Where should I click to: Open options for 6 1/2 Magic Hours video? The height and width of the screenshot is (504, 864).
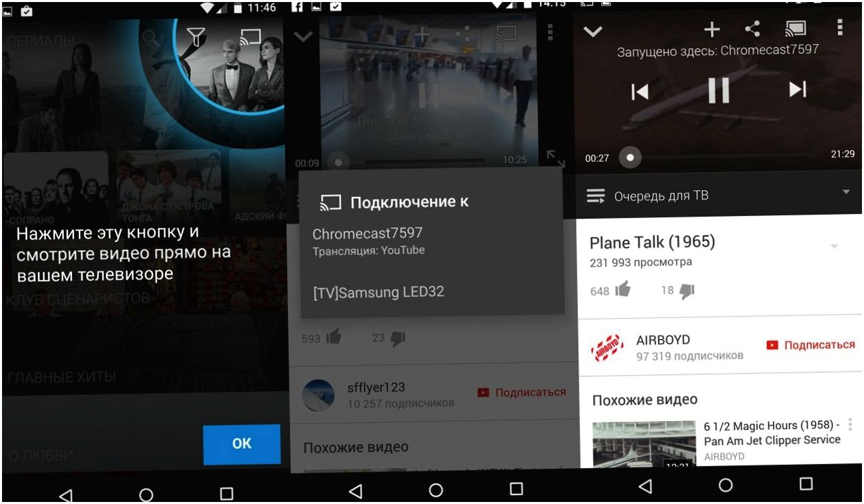(x=850, y=425)
